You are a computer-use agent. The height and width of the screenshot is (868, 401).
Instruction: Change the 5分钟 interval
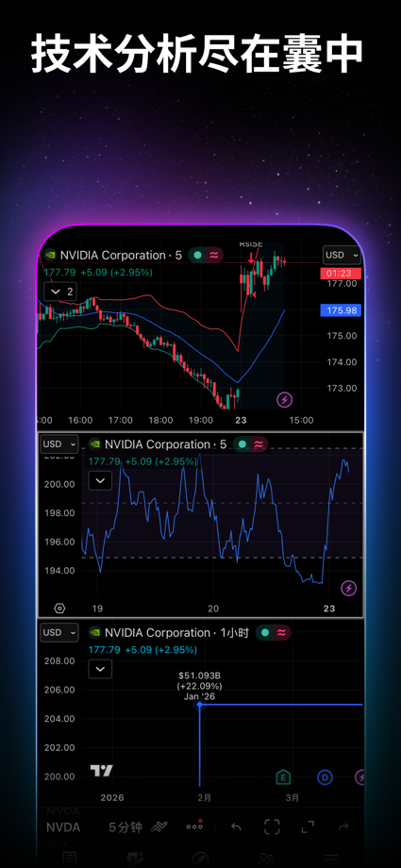coord(125,827)
